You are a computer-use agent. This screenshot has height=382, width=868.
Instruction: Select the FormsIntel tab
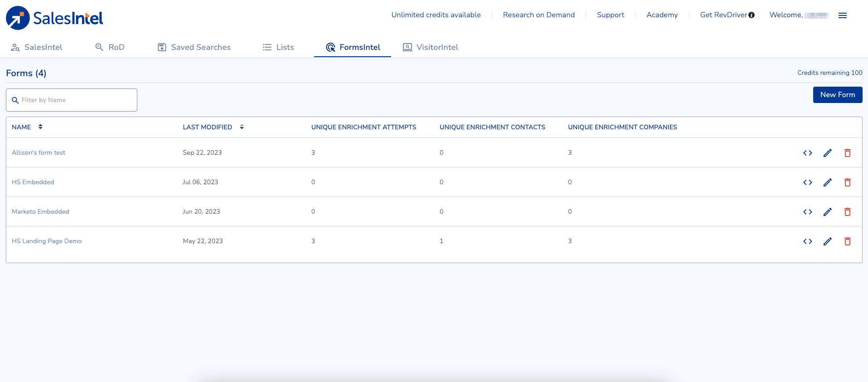[x=353, y=47]
